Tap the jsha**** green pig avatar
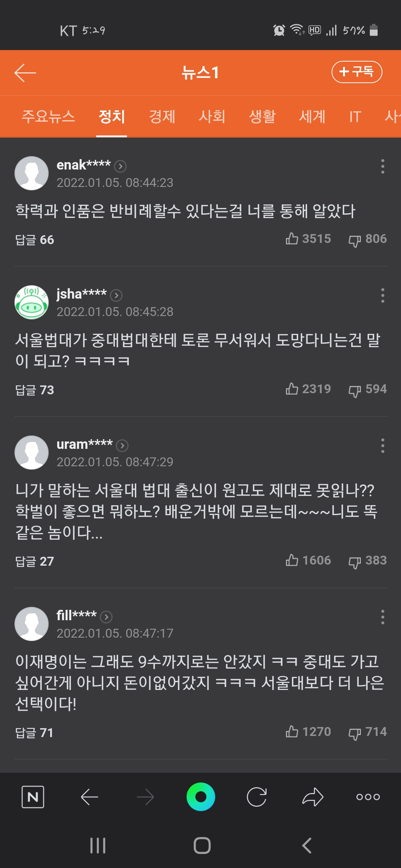The width and height of the screenshot is (401, 868). click(x=32, y=302)
